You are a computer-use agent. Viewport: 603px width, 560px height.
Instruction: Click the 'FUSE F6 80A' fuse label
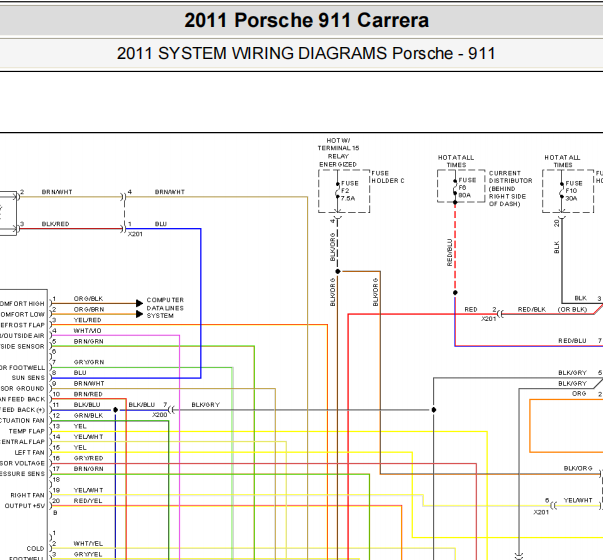(x=467, y=188)
